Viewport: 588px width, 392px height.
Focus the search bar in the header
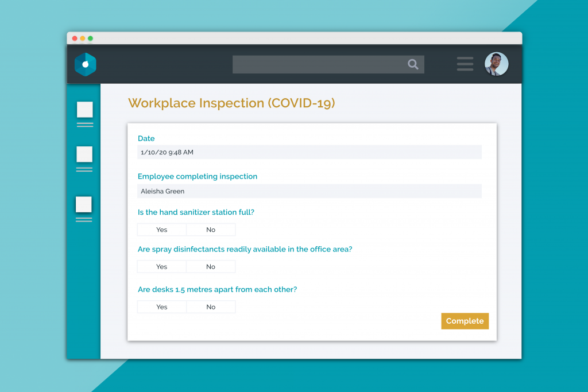(x=319, y=64)
